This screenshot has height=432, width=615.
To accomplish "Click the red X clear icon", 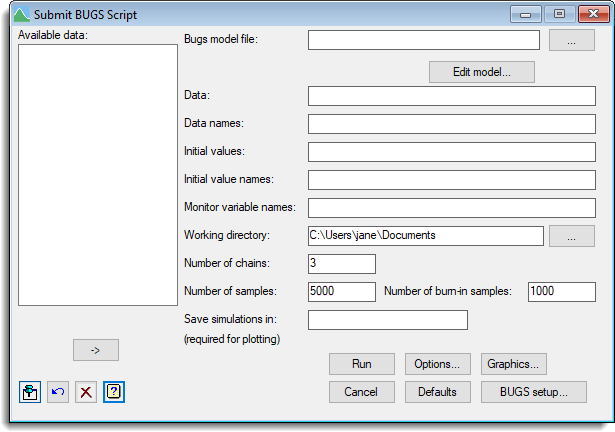I will pos(86,392).
